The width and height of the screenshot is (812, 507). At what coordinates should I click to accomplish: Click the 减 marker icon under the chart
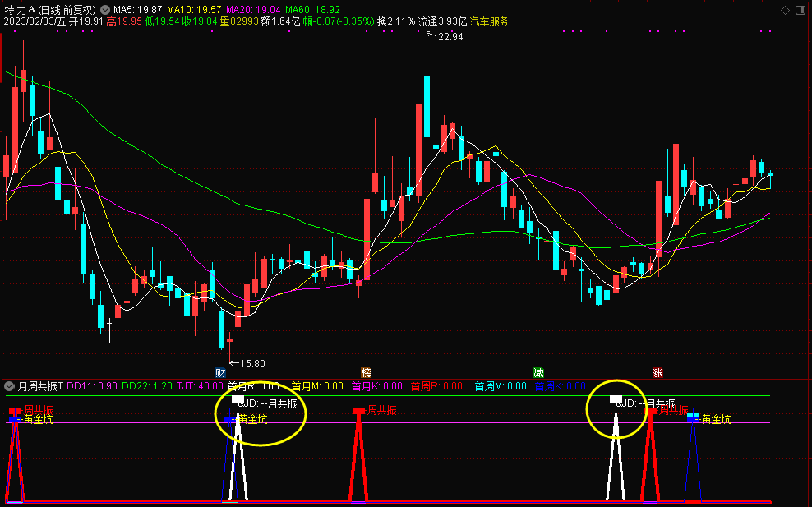(x=538, y=372)
